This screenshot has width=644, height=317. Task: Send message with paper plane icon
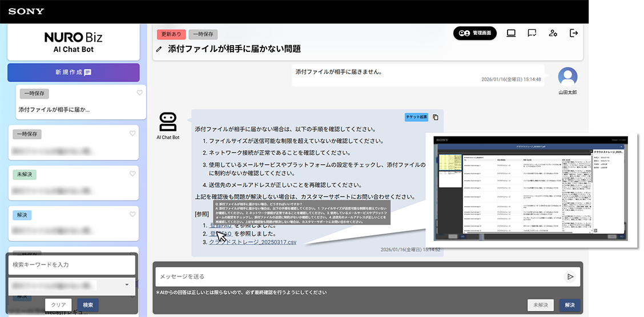[570, 276]
